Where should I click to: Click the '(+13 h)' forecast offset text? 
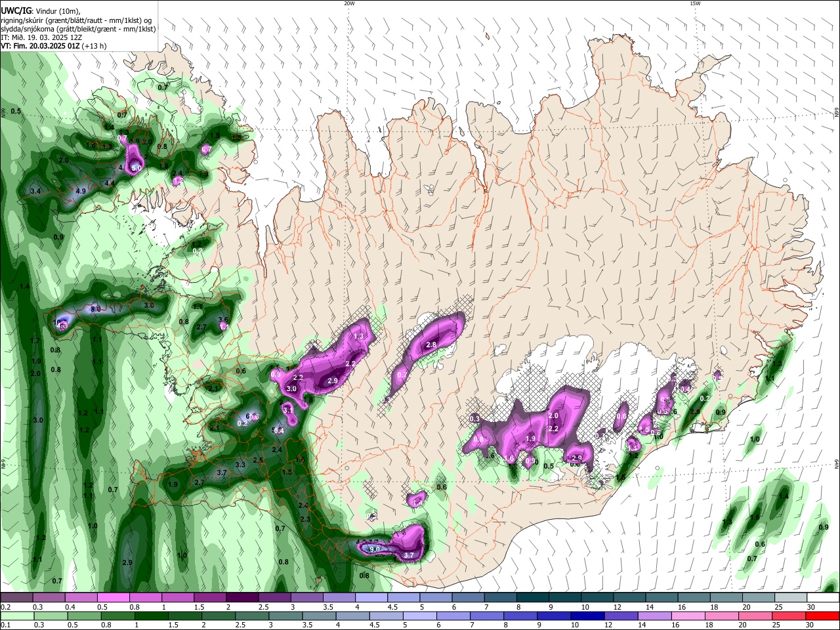coord(95,46)
